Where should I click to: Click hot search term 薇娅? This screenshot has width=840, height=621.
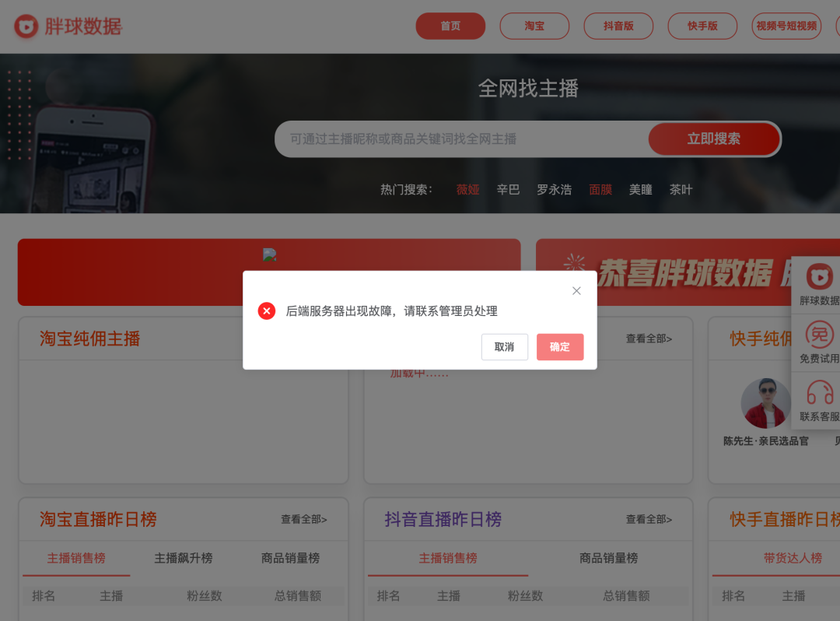click(x=467, y=190)
